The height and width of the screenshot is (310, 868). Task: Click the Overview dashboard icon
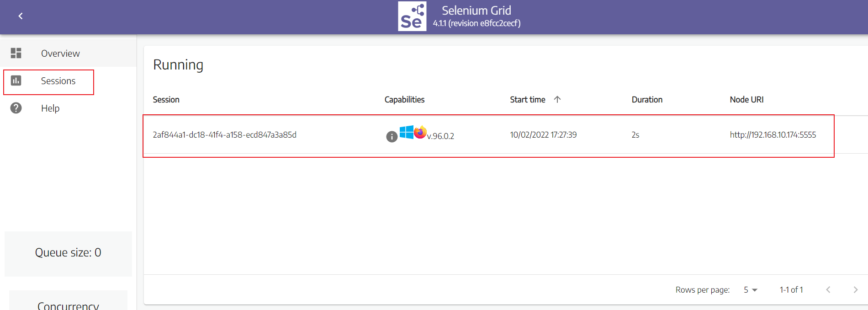pyautogui.click(x=16, y=53)
